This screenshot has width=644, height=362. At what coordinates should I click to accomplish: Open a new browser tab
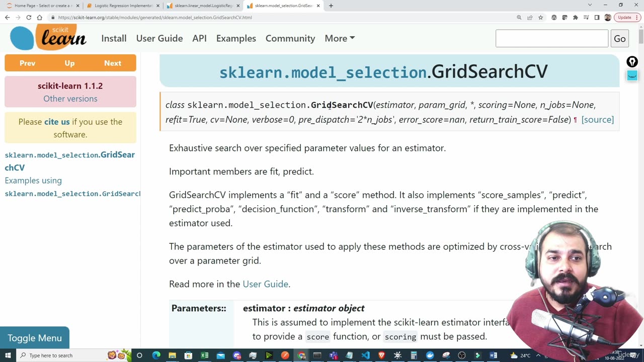coord(331,6)
